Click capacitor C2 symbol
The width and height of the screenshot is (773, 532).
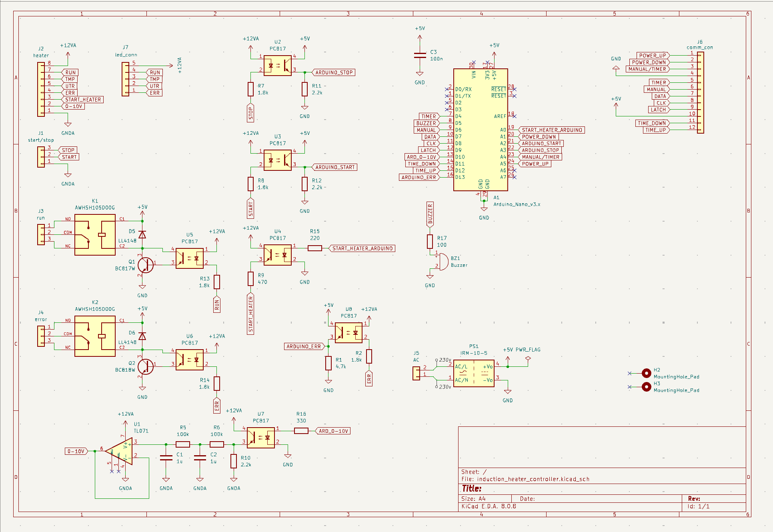pyautogui.click(x=200, y=458)
